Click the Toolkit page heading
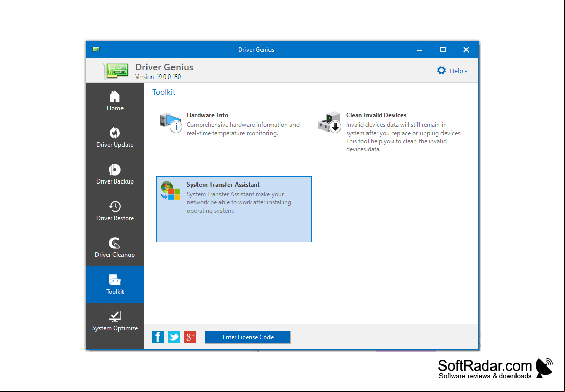Screen dimensions: 565x392 pyautogui.click(x=164, y=92)
